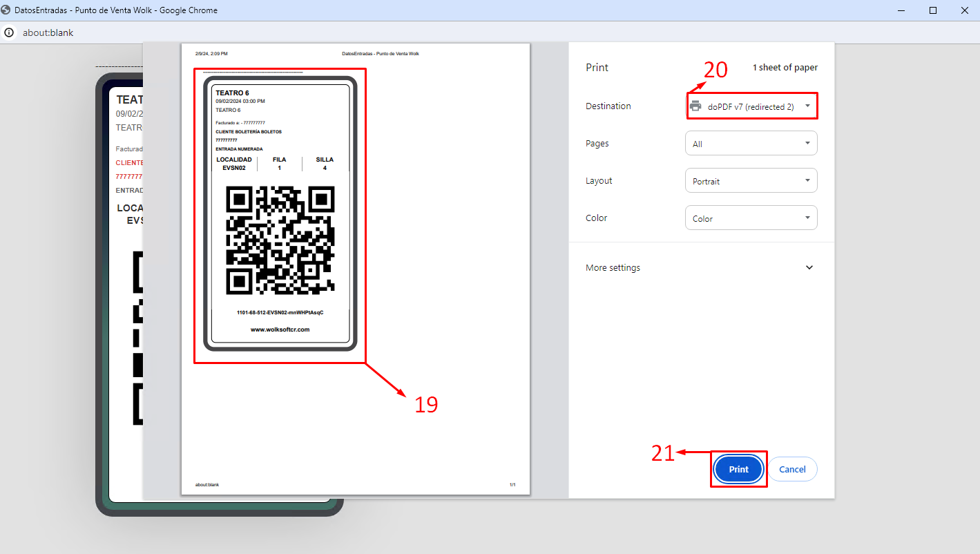Click the SILLA 4 cell in preview
The image size is (980, 554).
click(x=325, y=164)
